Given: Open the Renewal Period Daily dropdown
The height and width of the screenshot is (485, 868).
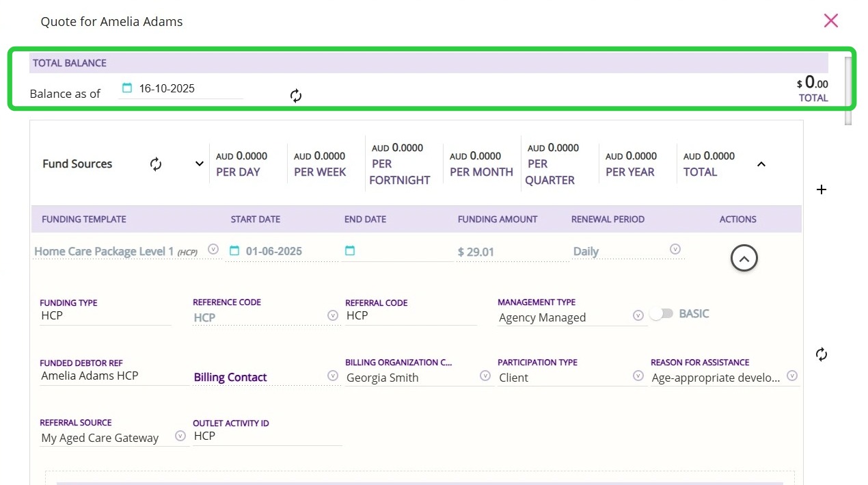Looking at the screenshot, I should 675,250.
